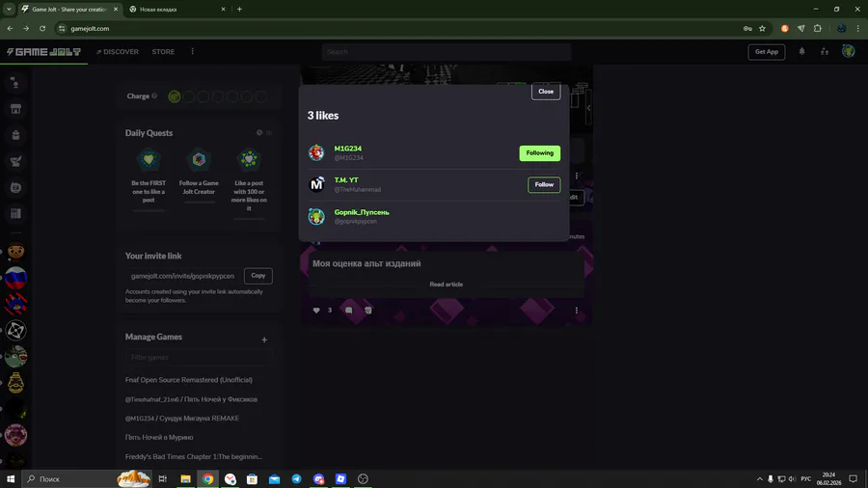868x488 pixels.
Task: Click M1G234's avatar picture
Action: pos(316,152)
